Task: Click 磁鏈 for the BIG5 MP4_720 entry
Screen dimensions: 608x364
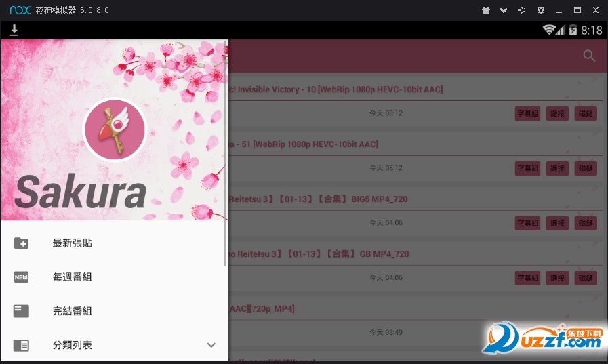Action: click(x=586, y=223)
